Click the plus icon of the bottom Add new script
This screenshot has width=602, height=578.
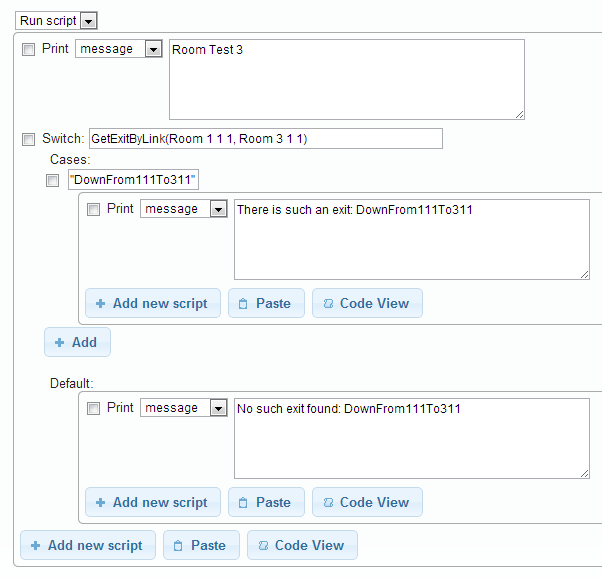[35, 545]
